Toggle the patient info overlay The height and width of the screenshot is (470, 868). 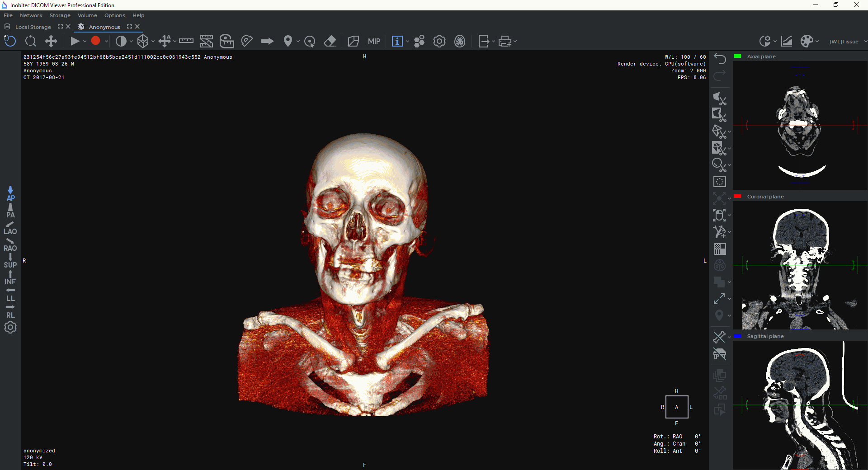click(397, 41)
